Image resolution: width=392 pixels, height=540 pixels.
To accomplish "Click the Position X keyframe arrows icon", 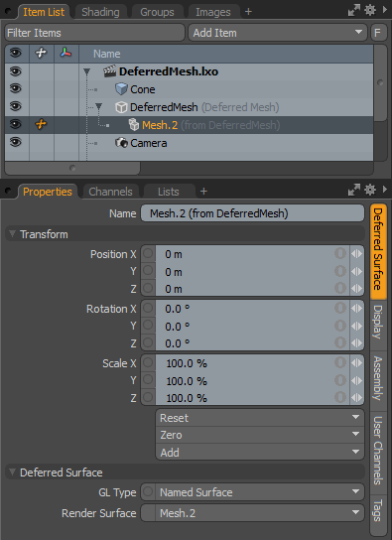I will [x=356, y=254].
